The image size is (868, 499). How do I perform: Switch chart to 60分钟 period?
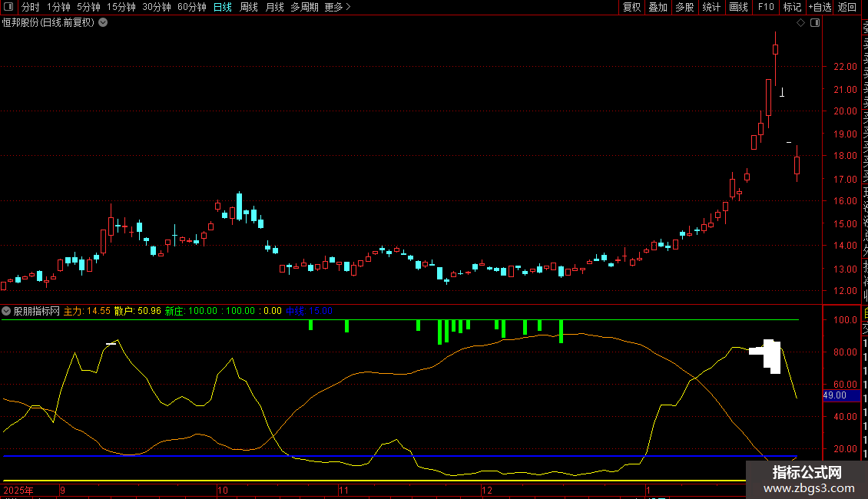pyautogui.click(x=191, y=7)
